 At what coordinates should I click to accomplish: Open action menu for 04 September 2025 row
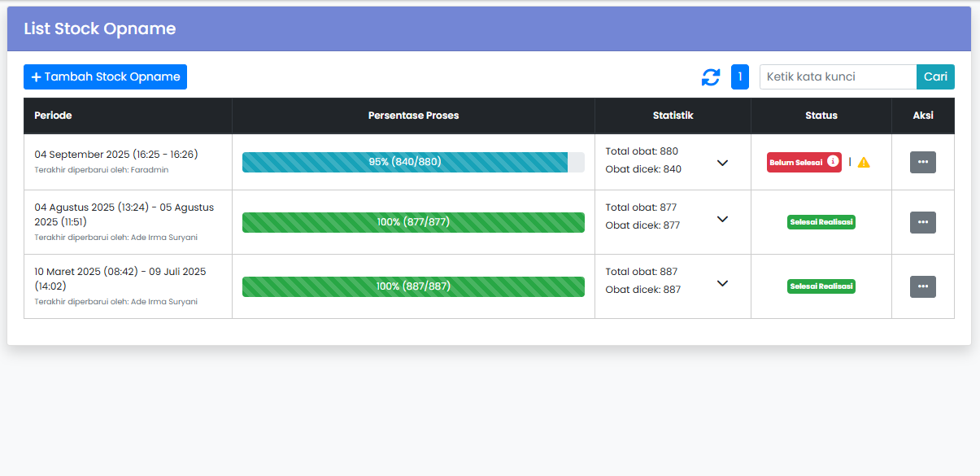922,162
